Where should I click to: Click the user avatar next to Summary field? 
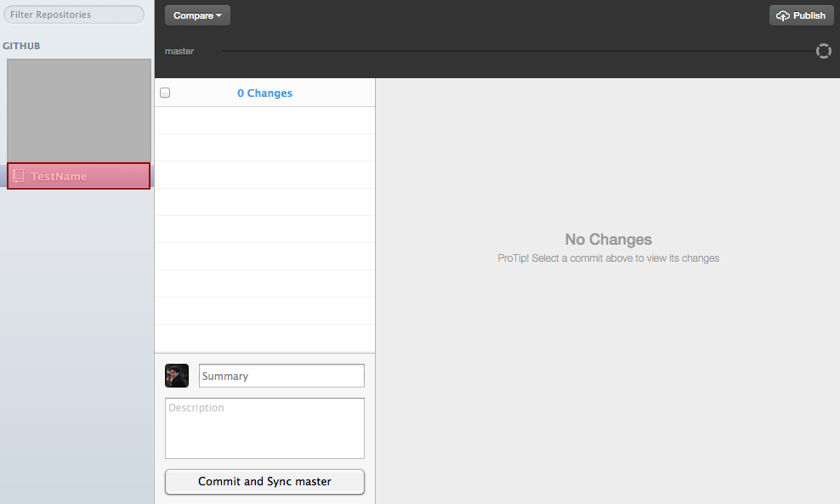click(x=176, y=375)
